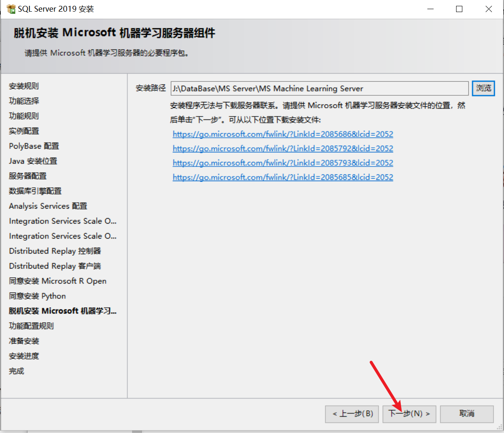Select the 同意安装 Python step
Image resolution: width=504 pixels, height=433 pixels.
[37, 296]
